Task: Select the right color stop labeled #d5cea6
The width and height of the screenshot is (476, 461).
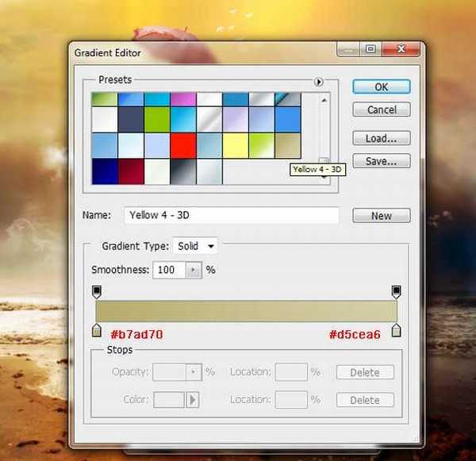Action: pos(396,329)
